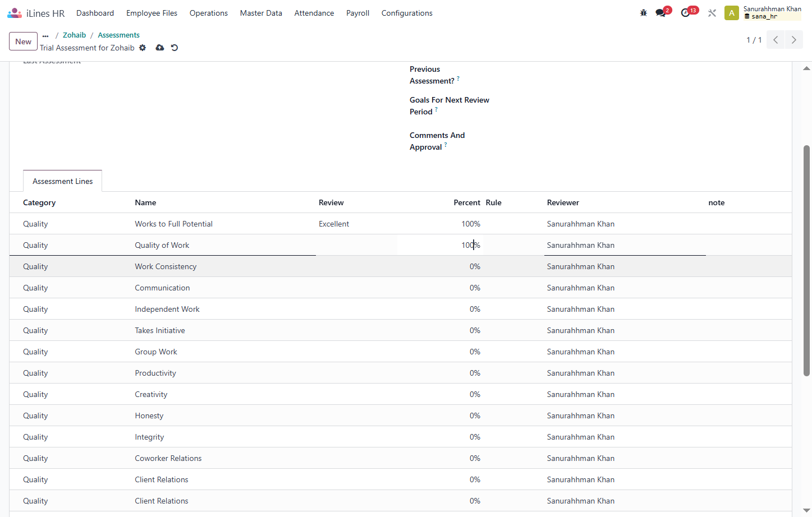Open the Configurations menu
812x517 pixels.
coord(407,13)
